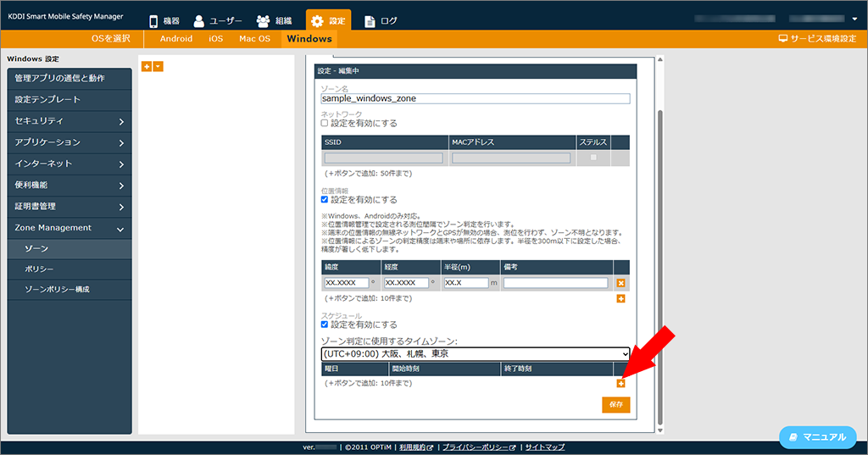Select the Android OS tab
Viewport: 868px width, 455px height.
click(176, 39)
